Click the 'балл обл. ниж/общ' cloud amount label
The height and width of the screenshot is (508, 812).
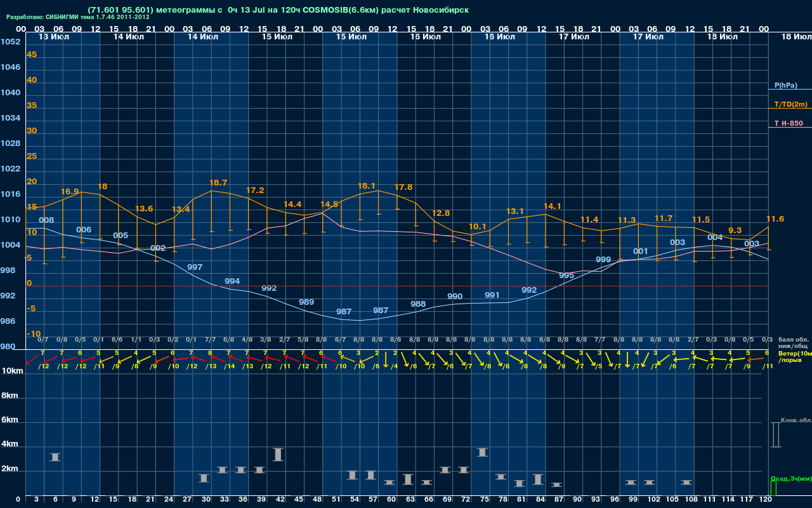click(x=792, y=343)
